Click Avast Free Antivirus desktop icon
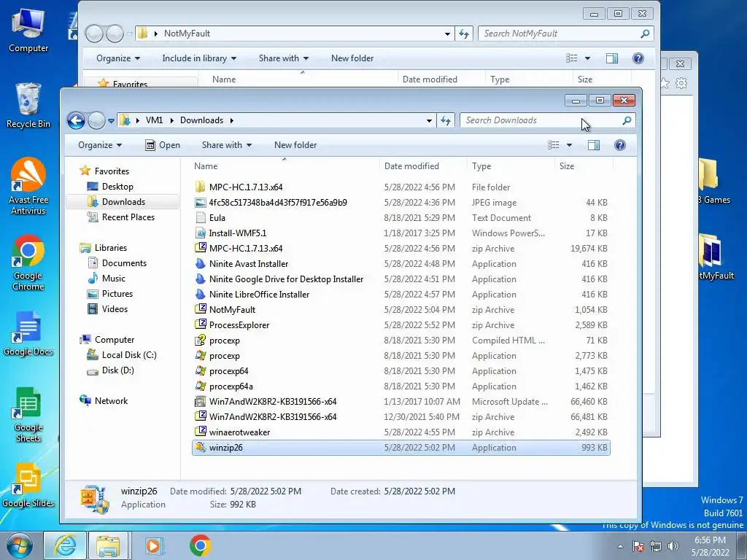Viewport: 747px width, 560px height. coord(28,186)
